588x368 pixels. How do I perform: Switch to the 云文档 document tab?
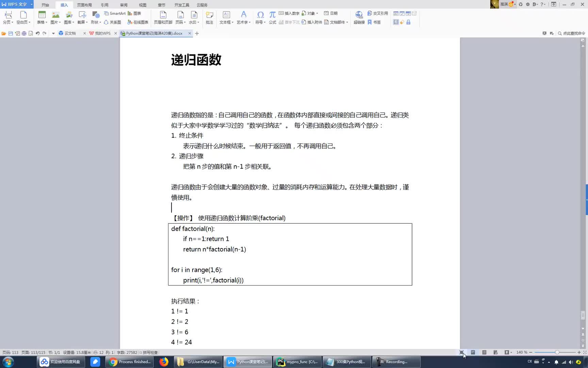(x=70, y=33)
